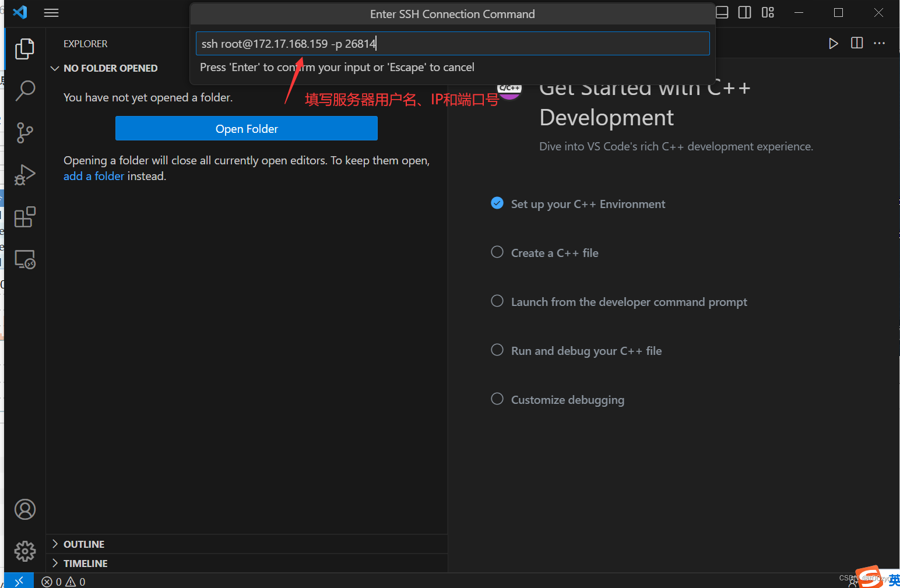The image size is (900, 588).
Task: Open the Explorer view in activity bar
Action: coord(24,49)
